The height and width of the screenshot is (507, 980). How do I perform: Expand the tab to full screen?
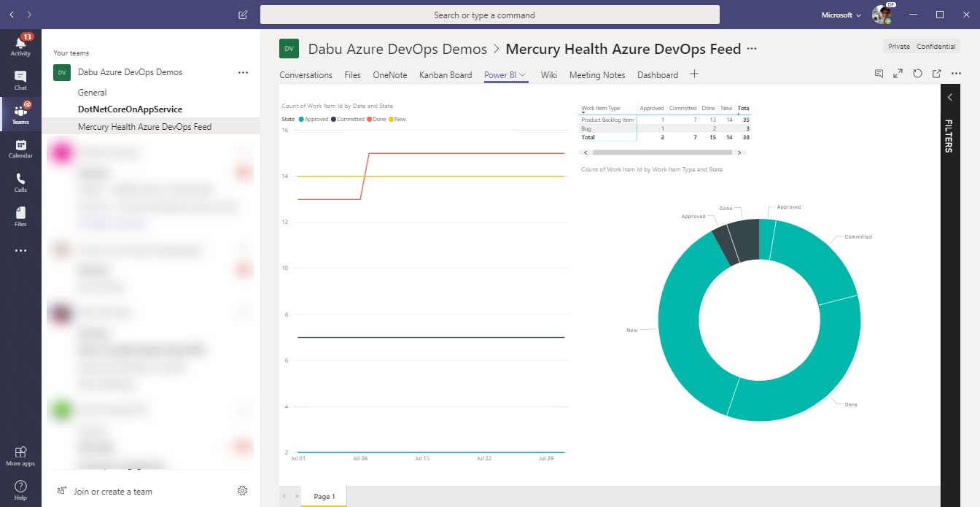click(898, 74)
